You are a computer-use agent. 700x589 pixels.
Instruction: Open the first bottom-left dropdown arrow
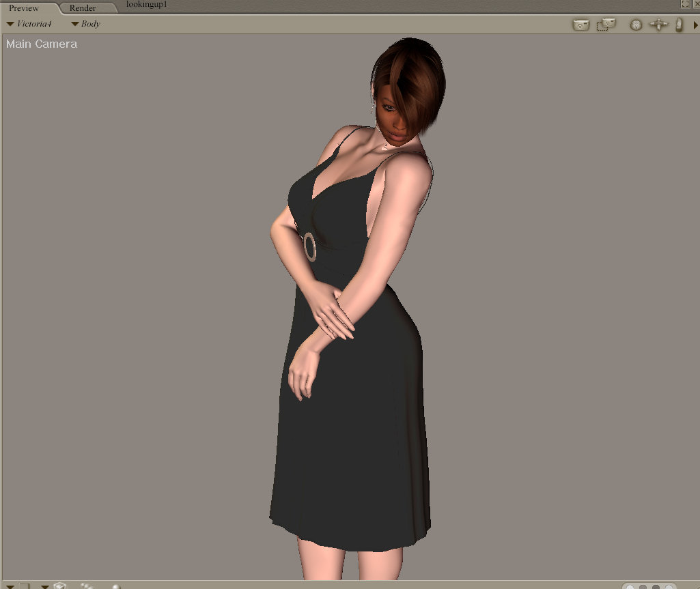point(10,586)
